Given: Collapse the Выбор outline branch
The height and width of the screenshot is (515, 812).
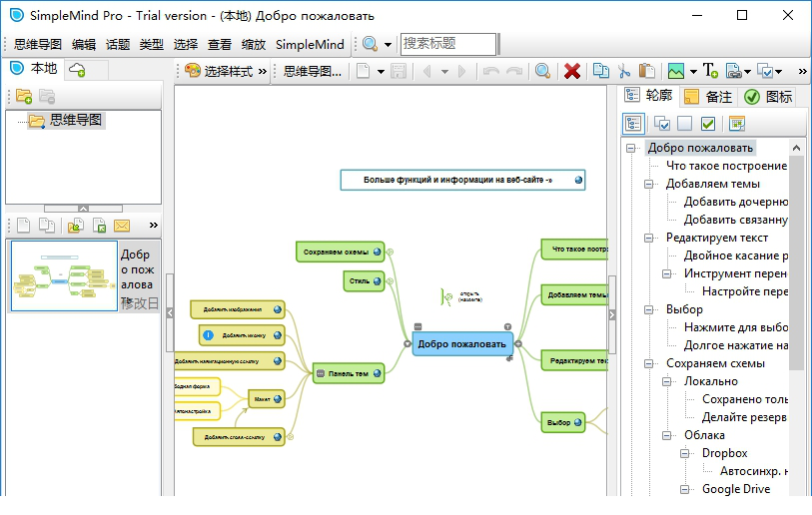Looking at the screenshot, I should coord(648,309).
